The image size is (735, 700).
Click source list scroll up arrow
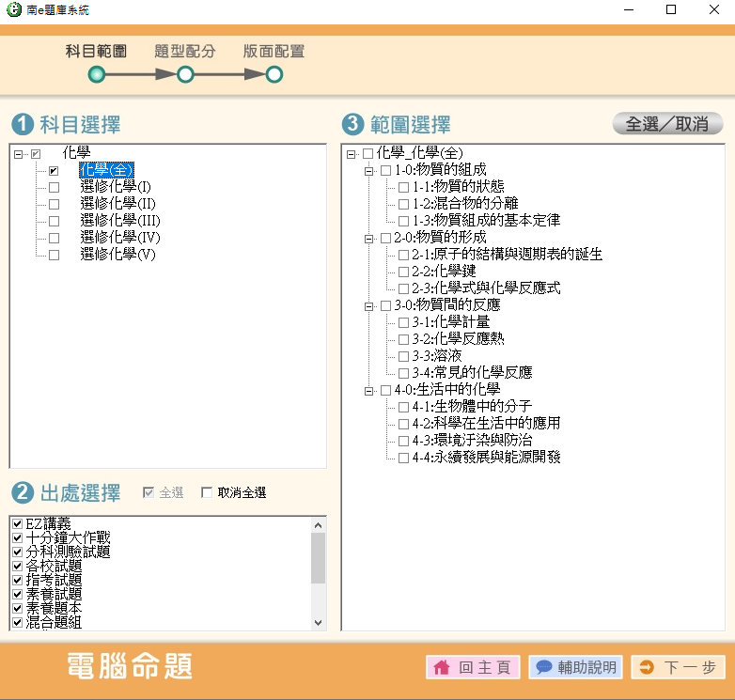[x=319, y=525]
